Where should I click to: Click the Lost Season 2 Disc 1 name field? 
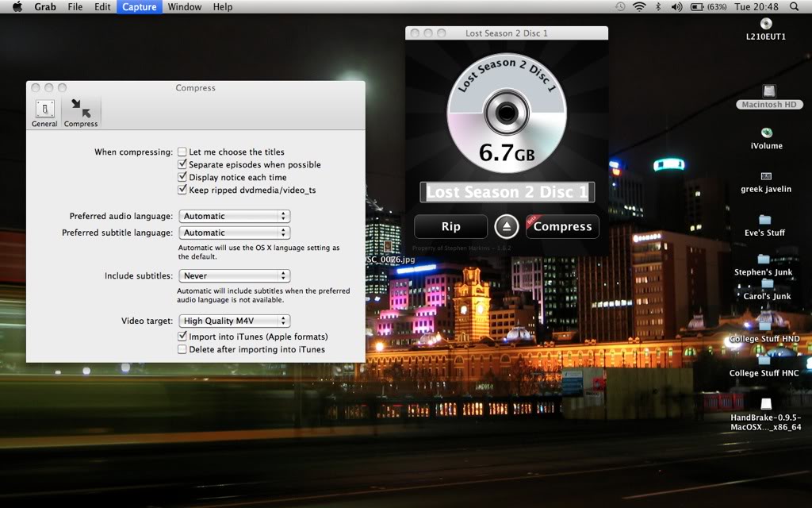click(507, 192)
